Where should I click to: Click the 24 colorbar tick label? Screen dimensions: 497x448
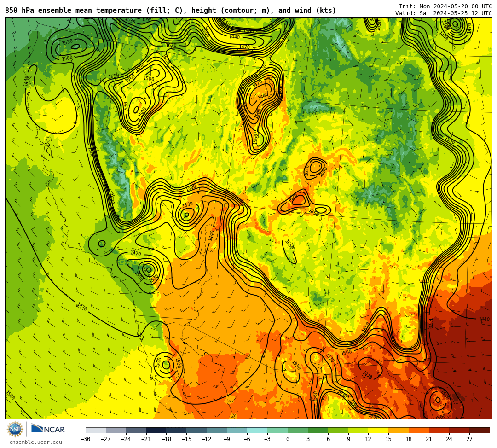[x=450, y=439]
